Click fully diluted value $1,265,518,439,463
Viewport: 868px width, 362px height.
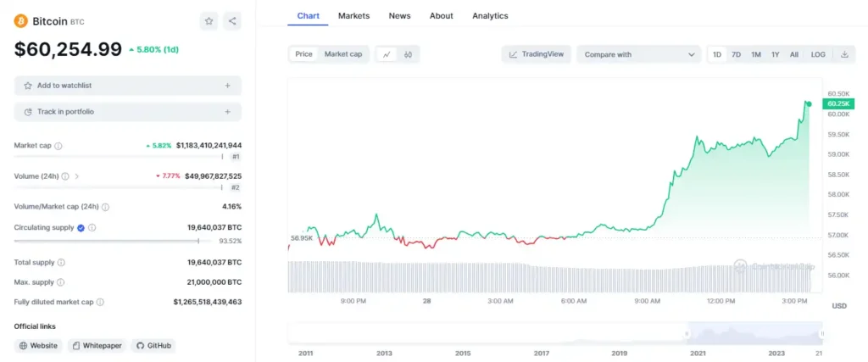pos(208,302)
